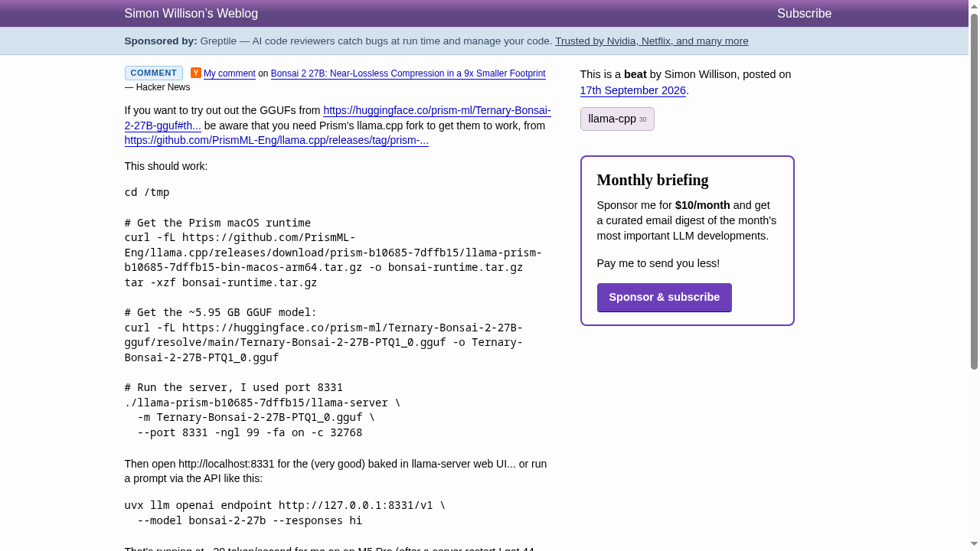Click the Hacker News Y icon

tap(196, 73)
